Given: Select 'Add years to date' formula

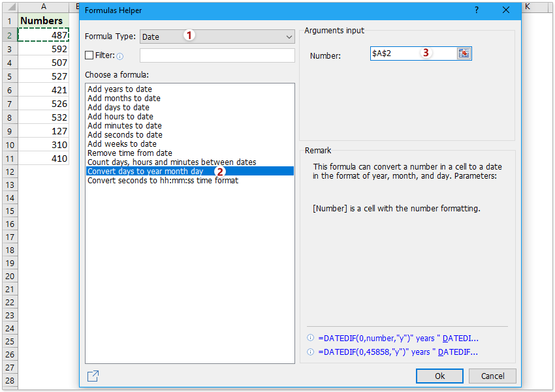Looking at the screenshot, I should click(x=119, y=89).
